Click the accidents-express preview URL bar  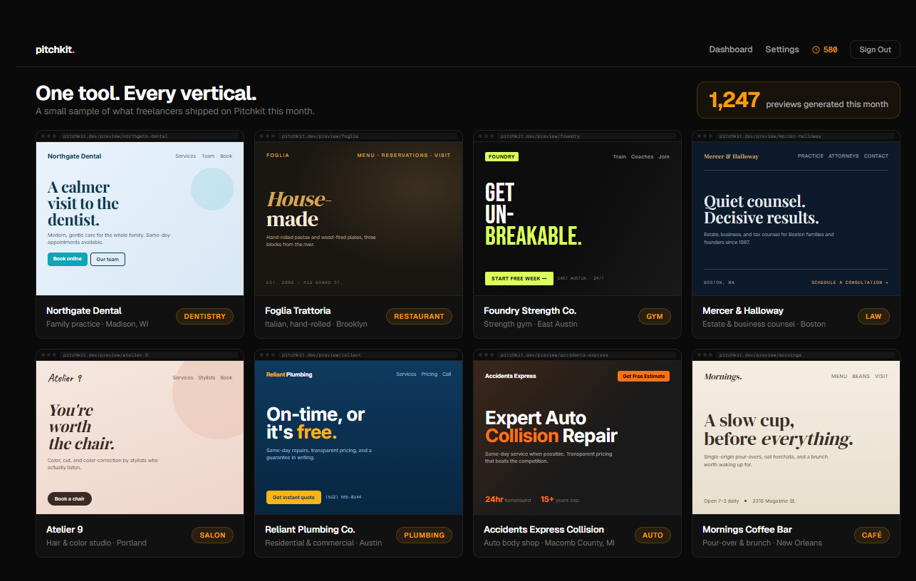(x=587, y=355)
